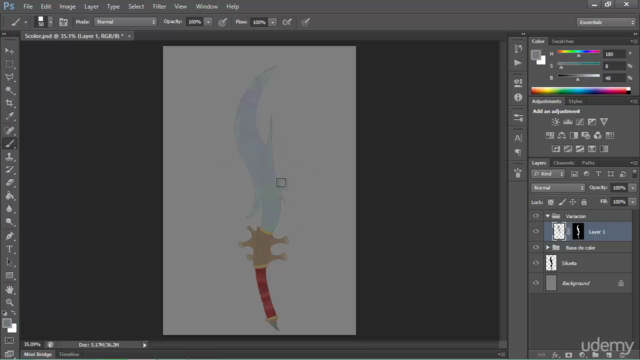Open the Brightness/Contrast adjustment
Viewport: 640px width, 360px height.
click(556, 122)
